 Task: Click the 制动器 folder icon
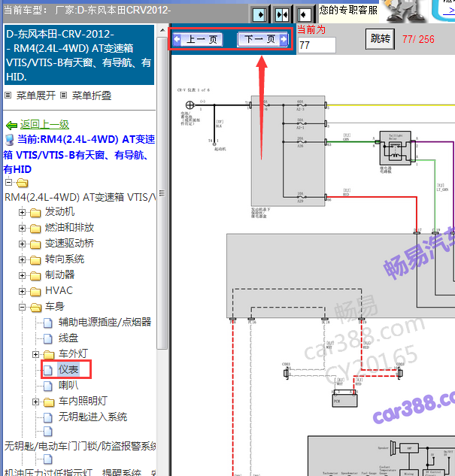35,276
